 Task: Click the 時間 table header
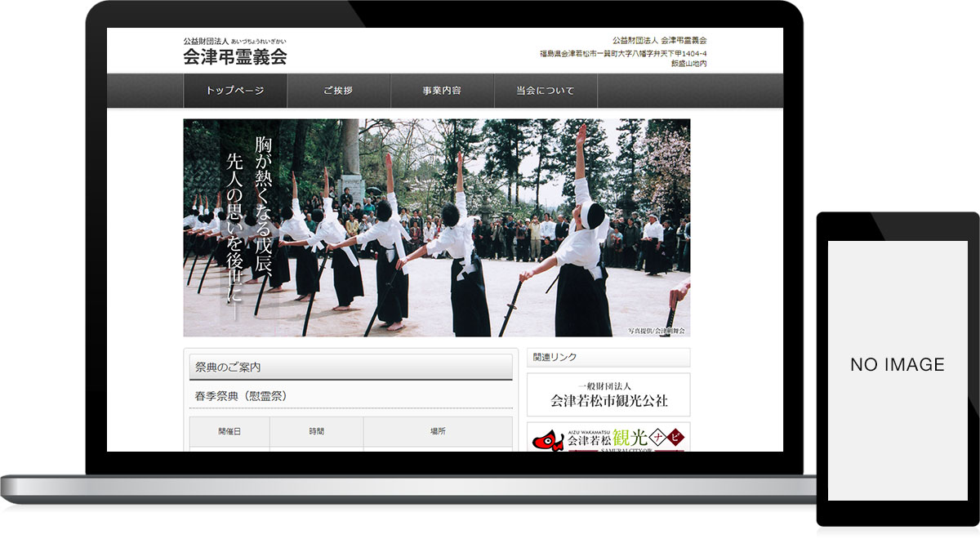pos(317,431)
